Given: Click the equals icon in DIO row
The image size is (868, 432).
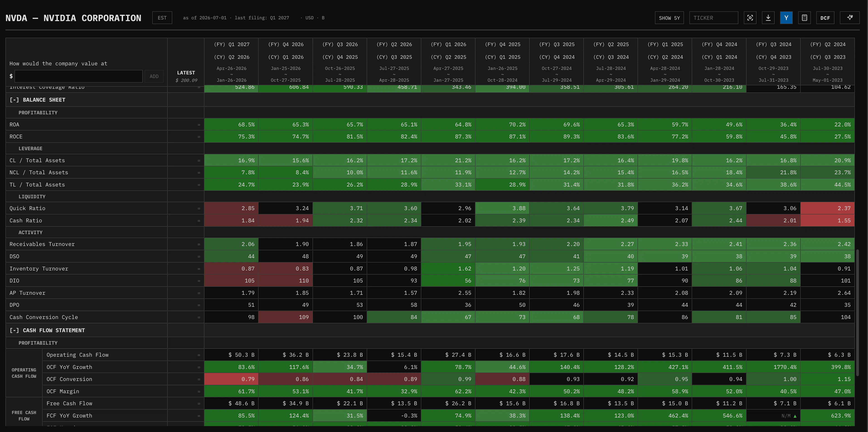Looking at the screenshot, I should tap(199, 281).
